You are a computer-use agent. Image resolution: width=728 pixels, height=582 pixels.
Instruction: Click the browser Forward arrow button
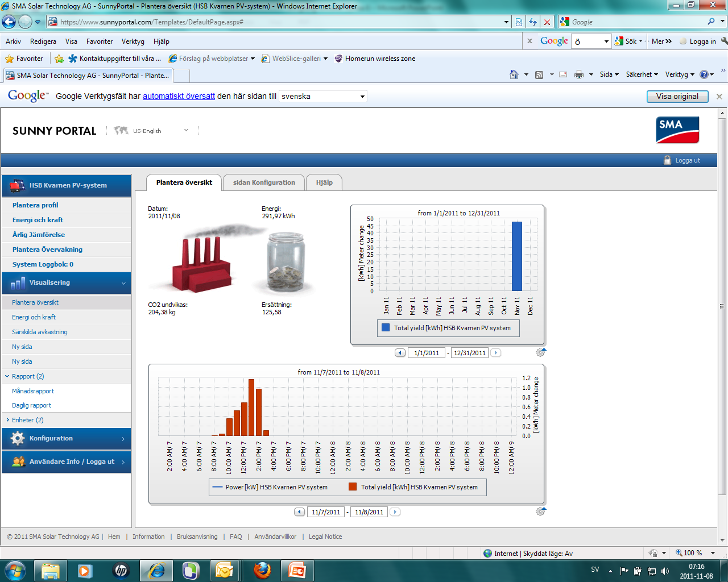[25, 22]
